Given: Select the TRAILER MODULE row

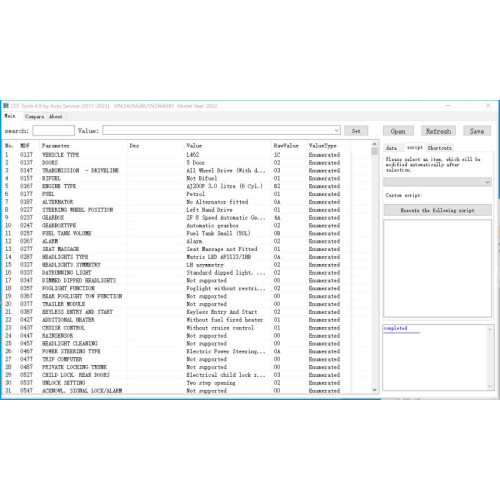Looking at the screenshot, I should point(187,304).
